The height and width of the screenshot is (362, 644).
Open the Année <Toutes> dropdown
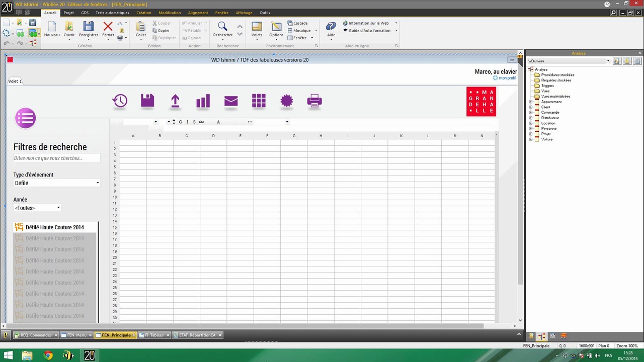(37, 208)
